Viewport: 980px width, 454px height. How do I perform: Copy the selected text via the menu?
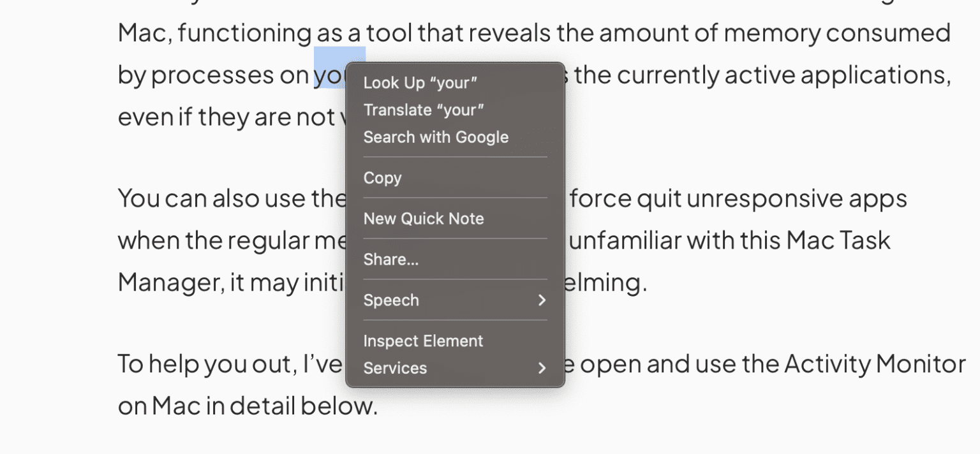(x=382, y=178)
